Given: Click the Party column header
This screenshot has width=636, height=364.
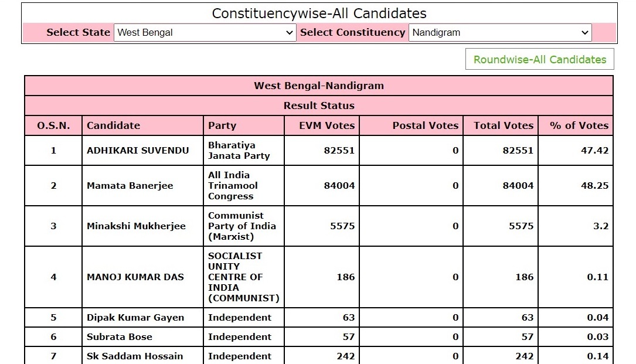Looking at the screenshot, I should 222,125.
